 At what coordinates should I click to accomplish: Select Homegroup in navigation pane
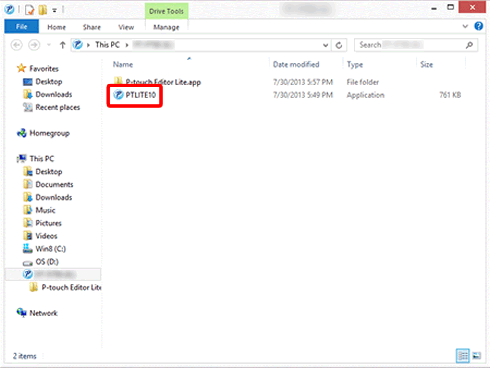pyautogui.click(x=43, y=133)
